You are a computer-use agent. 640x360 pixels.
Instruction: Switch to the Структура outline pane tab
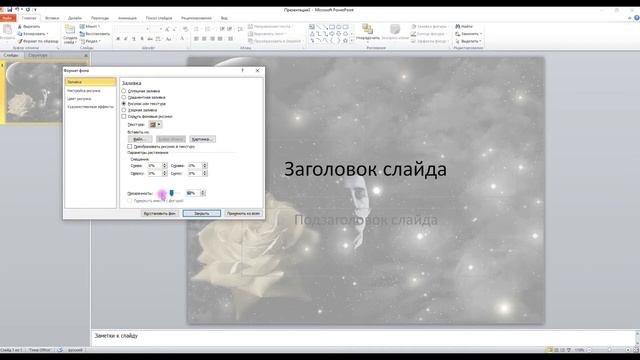(x=38, y=55)
